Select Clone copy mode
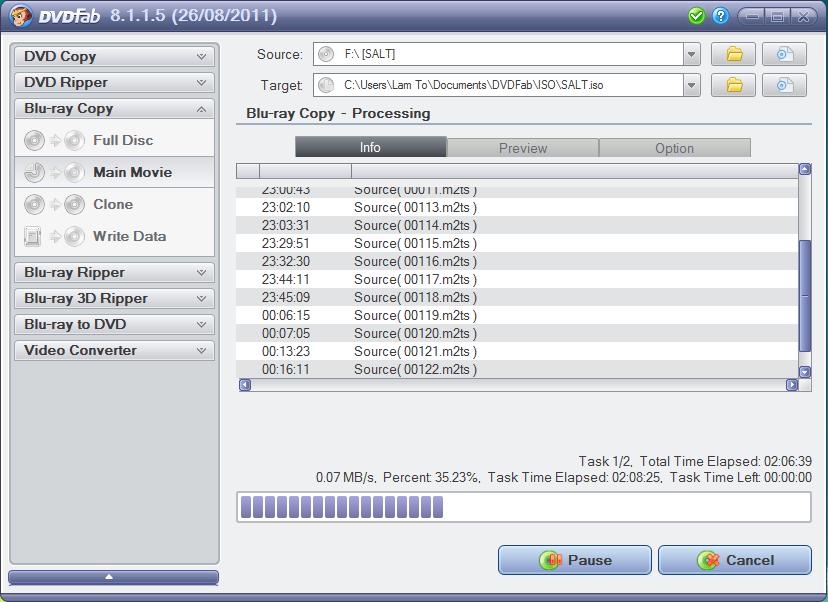The width and height of the screenshot is (828, 602). tap(114, 204)
